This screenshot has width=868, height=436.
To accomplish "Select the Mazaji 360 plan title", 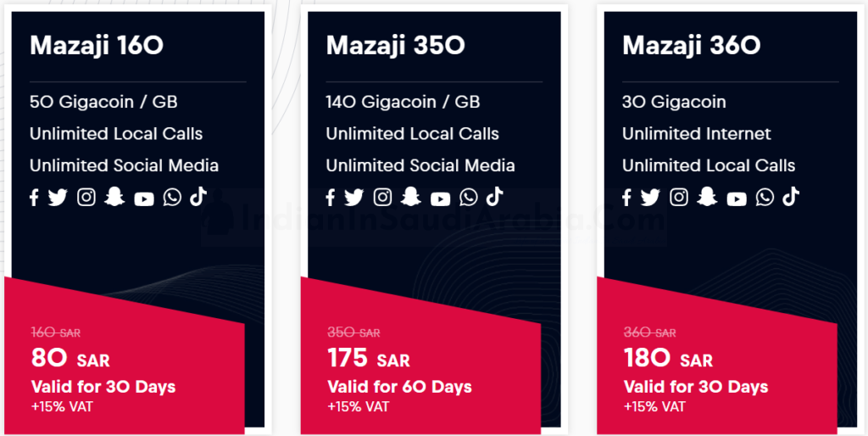I will pyautogui.click(x=692, y=46).
